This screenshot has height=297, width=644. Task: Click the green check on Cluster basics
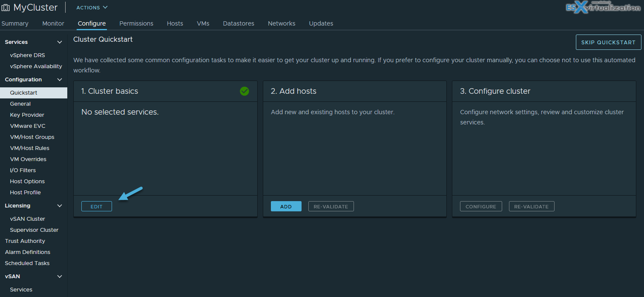pos(244,91)
